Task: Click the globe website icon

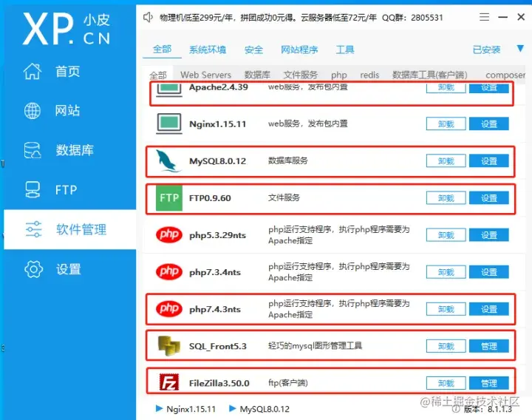Action: (33, 111)
